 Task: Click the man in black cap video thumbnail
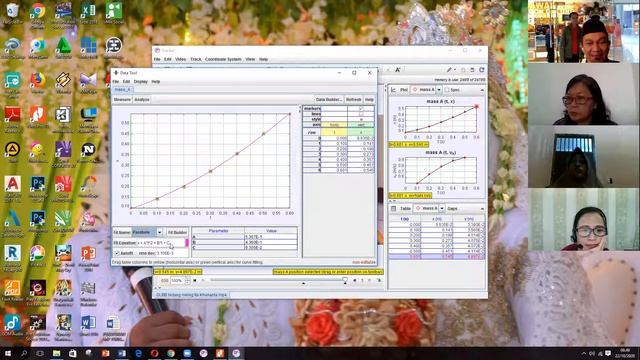(x=584, y=31)
